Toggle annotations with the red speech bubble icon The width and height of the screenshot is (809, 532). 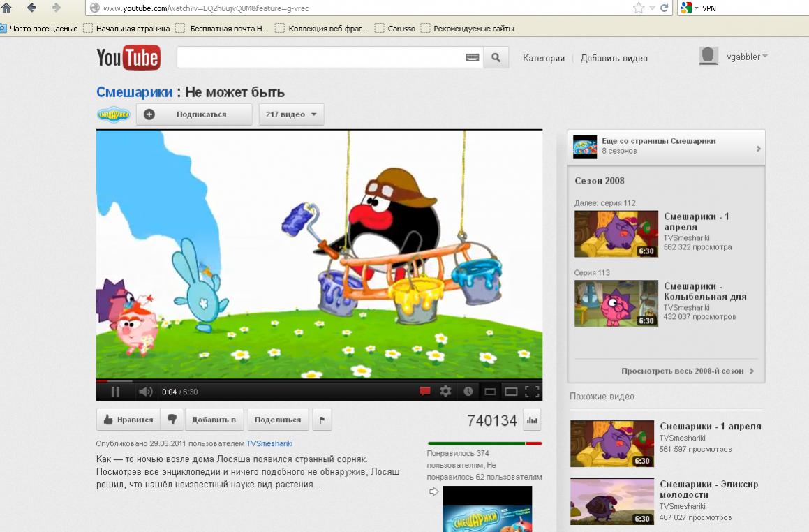(425, 392)
